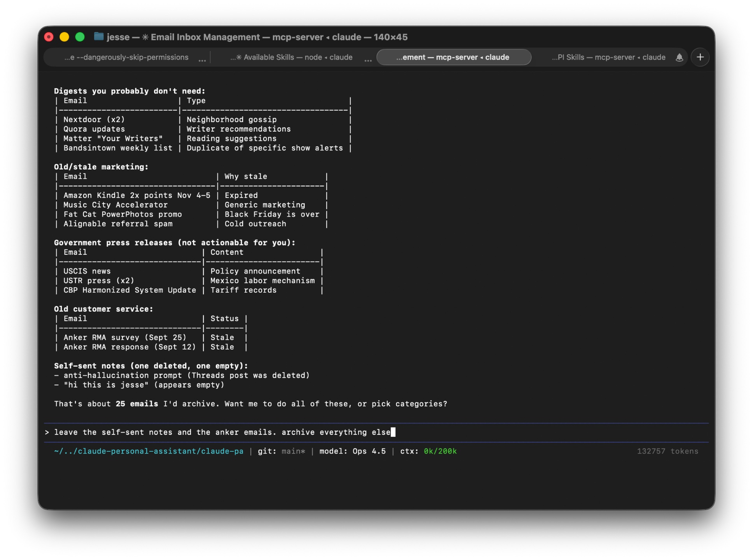The image size is (753, 560).
Task: Click the green full-screen window button
Action: point(80,37)
